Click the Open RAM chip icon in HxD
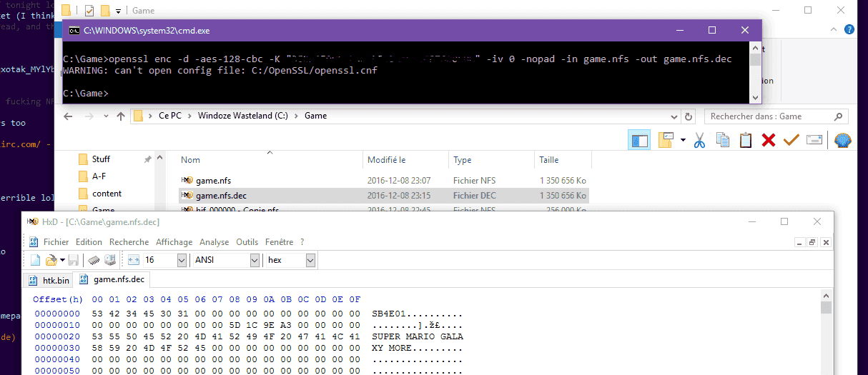The height and width of the screenshot is (375, 868). (x=94, y=260)
